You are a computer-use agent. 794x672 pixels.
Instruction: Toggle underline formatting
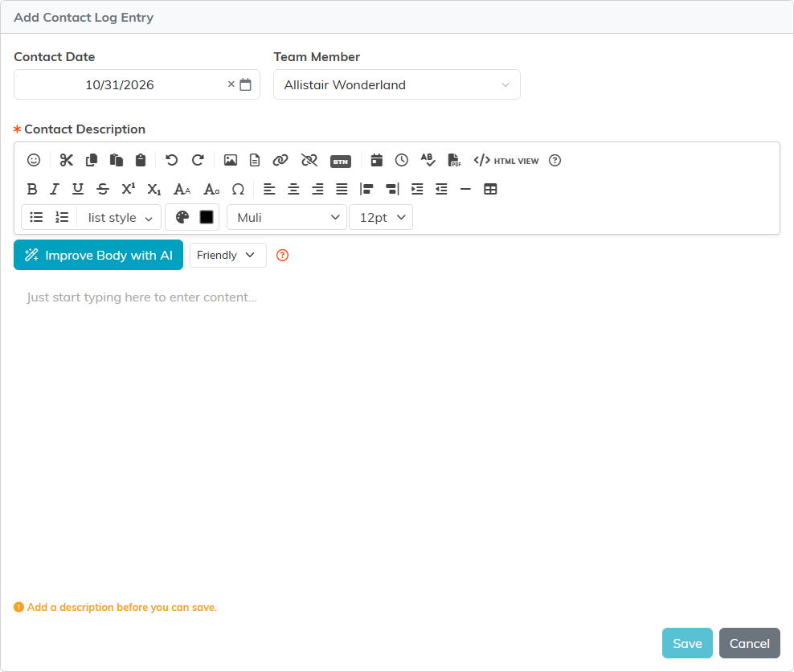coord(77,189)
